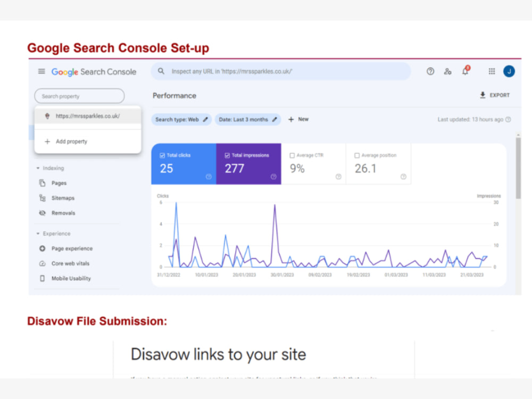Click the Google Search Console logo
The height and width of the screenshot is (399, 532).
point(94,72)
